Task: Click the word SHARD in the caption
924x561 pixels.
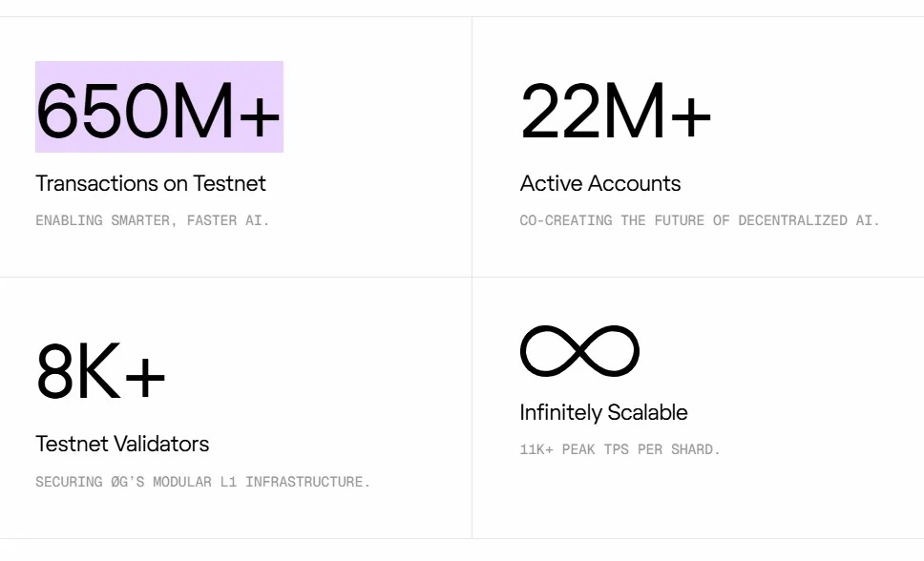Action: tap(695, 449)
